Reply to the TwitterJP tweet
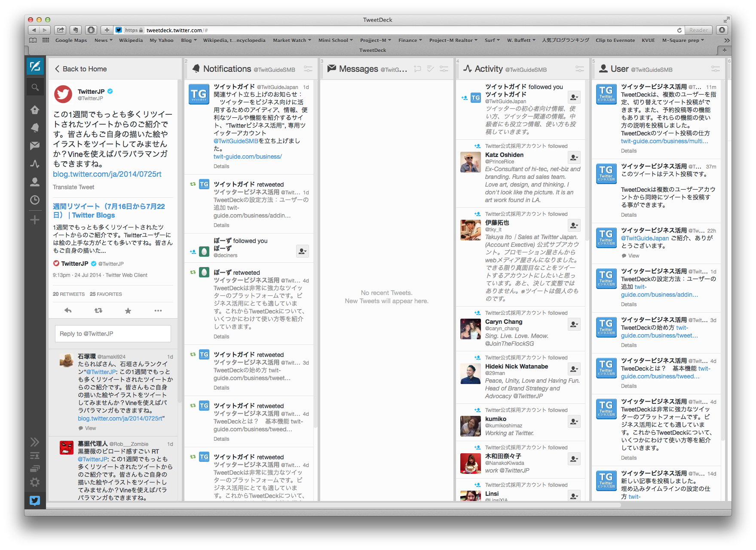 [x=68, y=310]
